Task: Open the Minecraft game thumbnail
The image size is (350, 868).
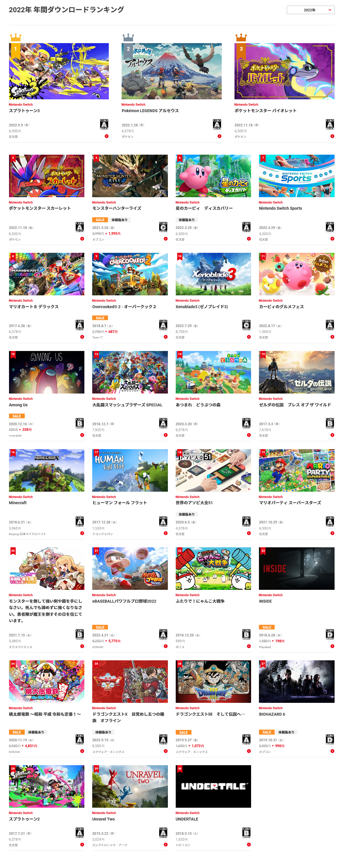Action: click(x=47, y=470)
